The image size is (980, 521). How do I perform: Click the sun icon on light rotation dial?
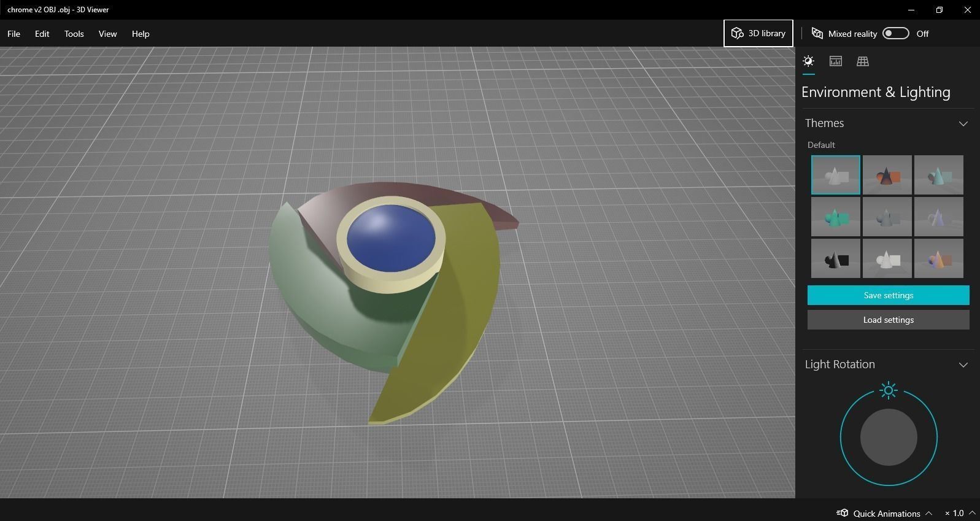(889, 390)
